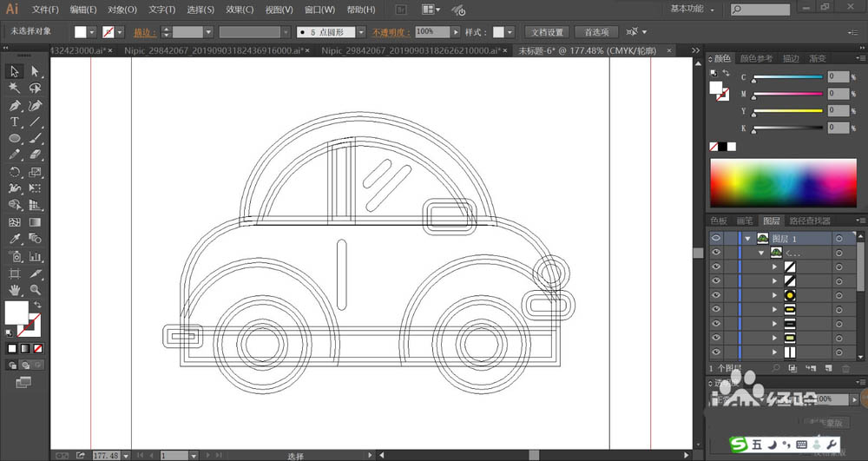Select the Scale tool
868x461 pixels.
click(35, 172)
